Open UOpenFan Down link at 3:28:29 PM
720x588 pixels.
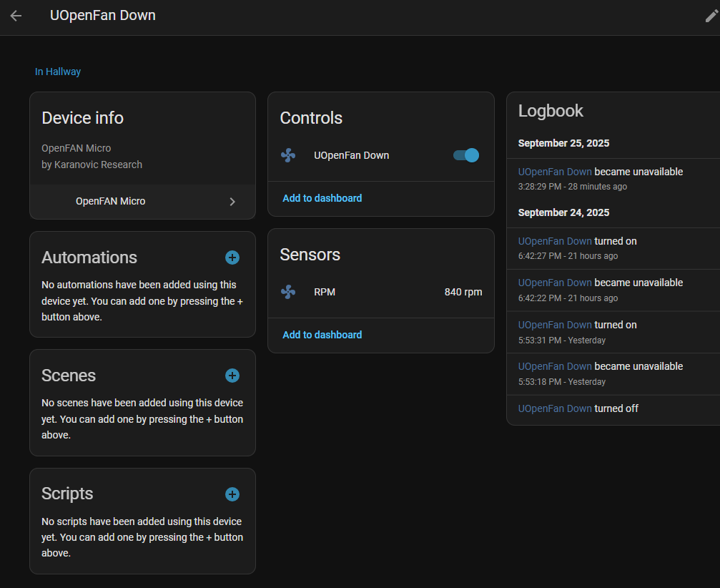555,172
